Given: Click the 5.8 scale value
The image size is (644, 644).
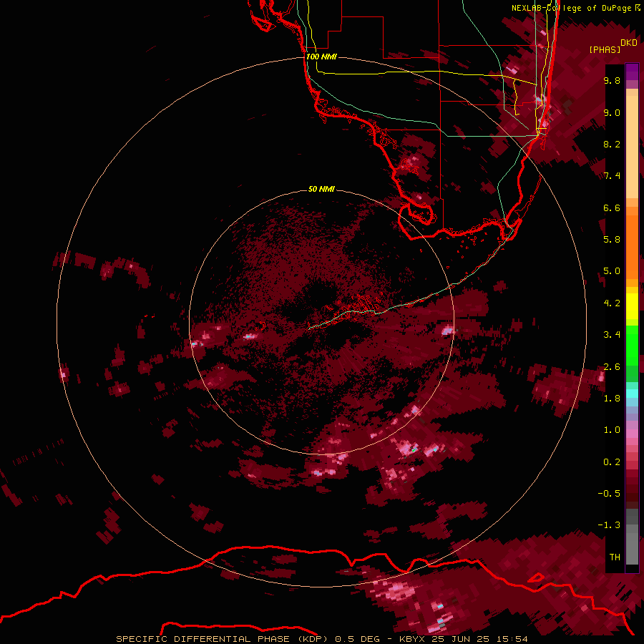Looking at the screenshot, I should point(612,240).
